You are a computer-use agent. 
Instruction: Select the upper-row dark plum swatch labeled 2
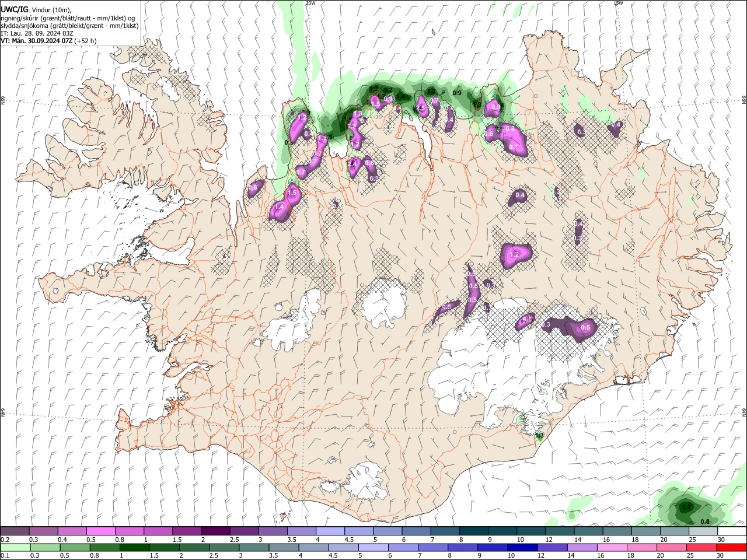[215, 531]
